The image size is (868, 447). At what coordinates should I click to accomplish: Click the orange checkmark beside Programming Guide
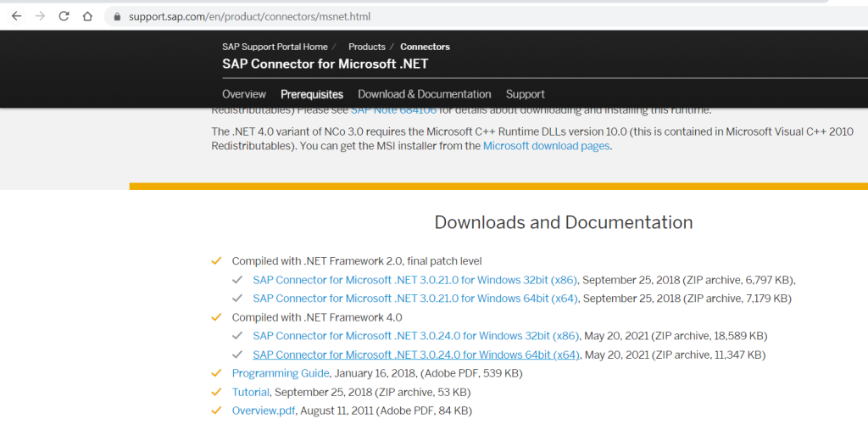click(x=216, y=372)
